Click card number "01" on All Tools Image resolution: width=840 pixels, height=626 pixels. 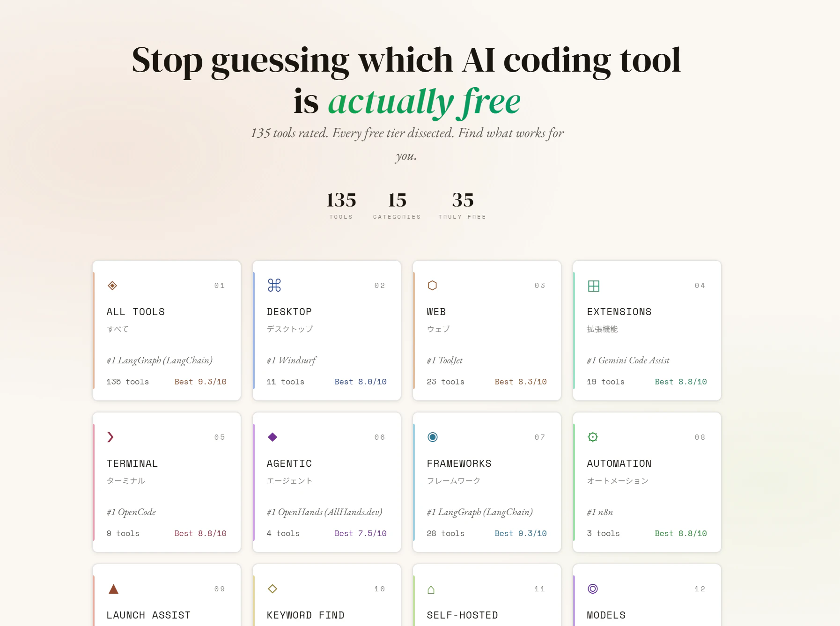(x=220, y=286)
